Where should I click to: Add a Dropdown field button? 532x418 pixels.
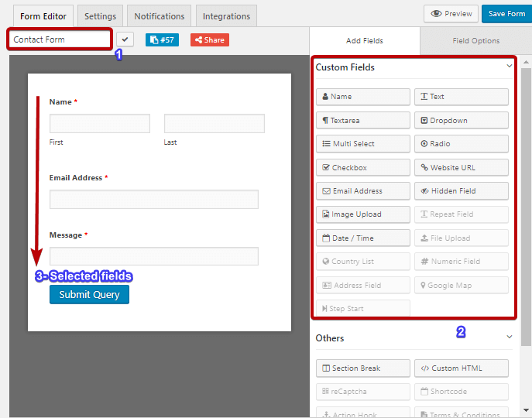[461, 121]
